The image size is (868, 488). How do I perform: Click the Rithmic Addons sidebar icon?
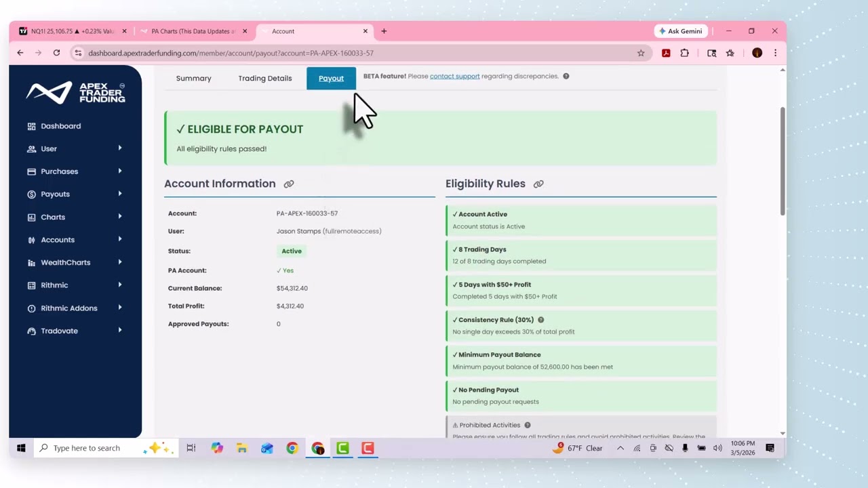(x=31, y=308)
